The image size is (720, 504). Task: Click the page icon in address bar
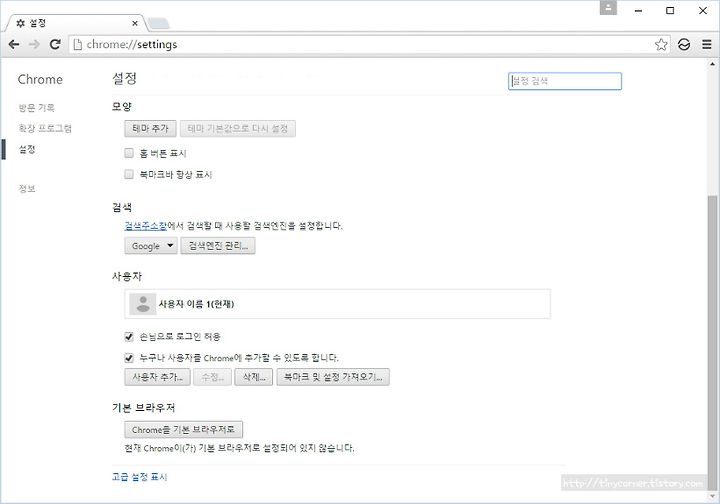click(x=78, y=45)
